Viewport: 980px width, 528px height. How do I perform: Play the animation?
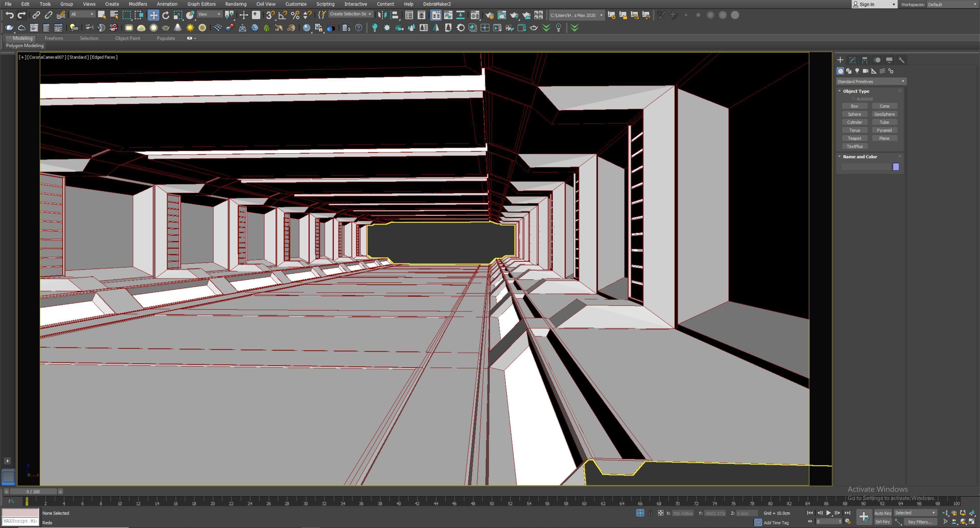(829, 513)
